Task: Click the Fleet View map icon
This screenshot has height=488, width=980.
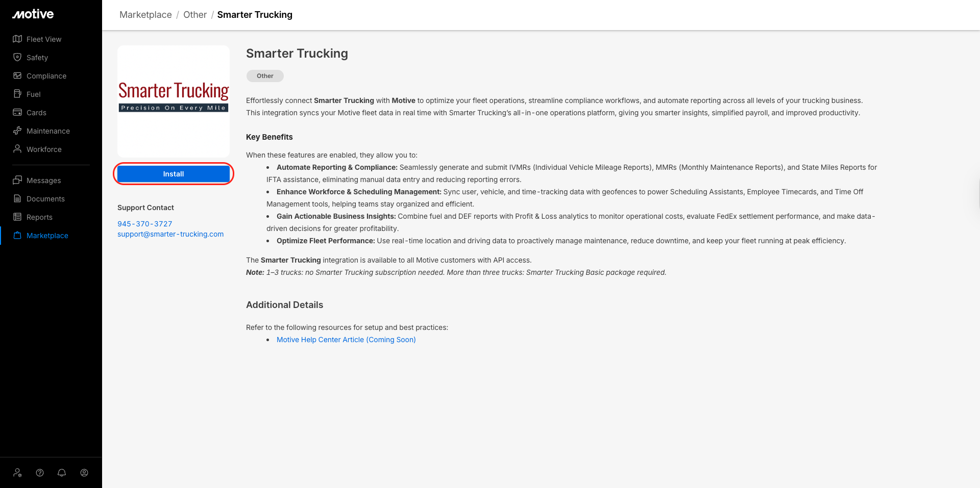Action: coord(17,39)
